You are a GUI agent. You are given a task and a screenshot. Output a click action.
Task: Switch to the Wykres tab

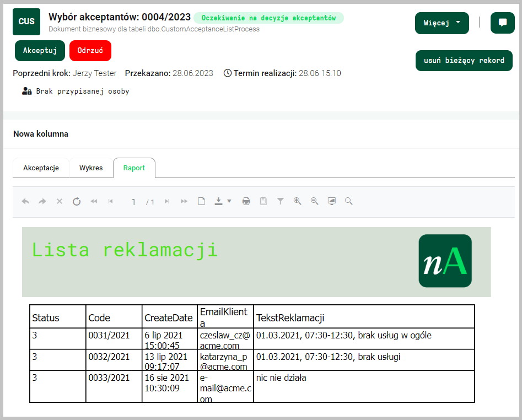pos(91,168)
